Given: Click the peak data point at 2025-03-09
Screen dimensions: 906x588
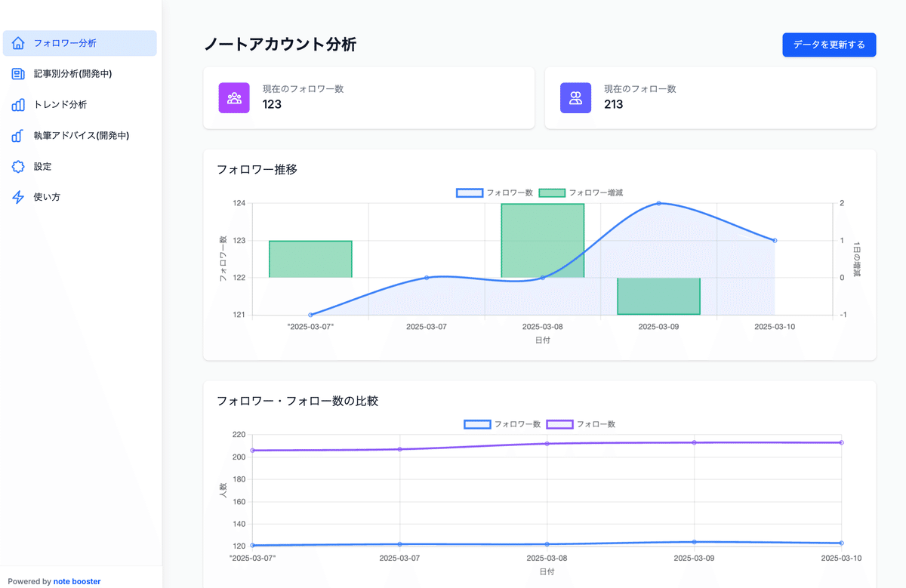Looking at the screenshot, I should [658, 202].
